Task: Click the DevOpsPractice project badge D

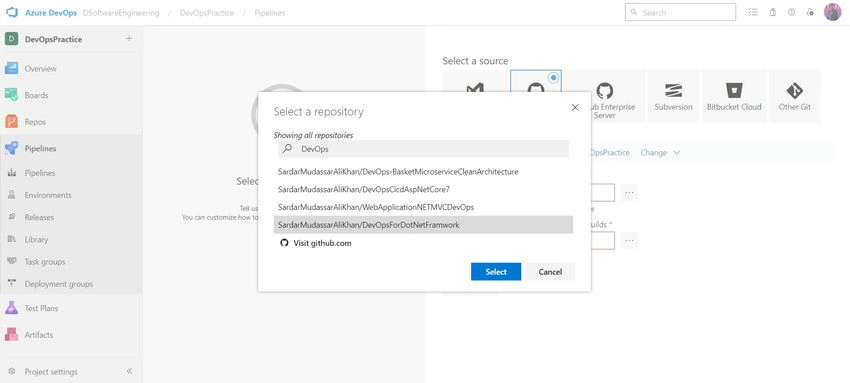Action: click(x=11, y=39)
